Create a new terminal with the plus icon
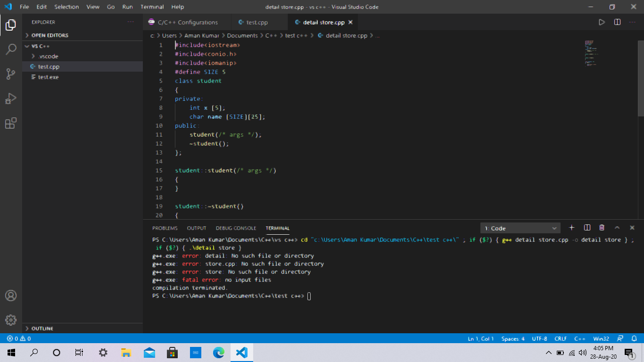 571,228
